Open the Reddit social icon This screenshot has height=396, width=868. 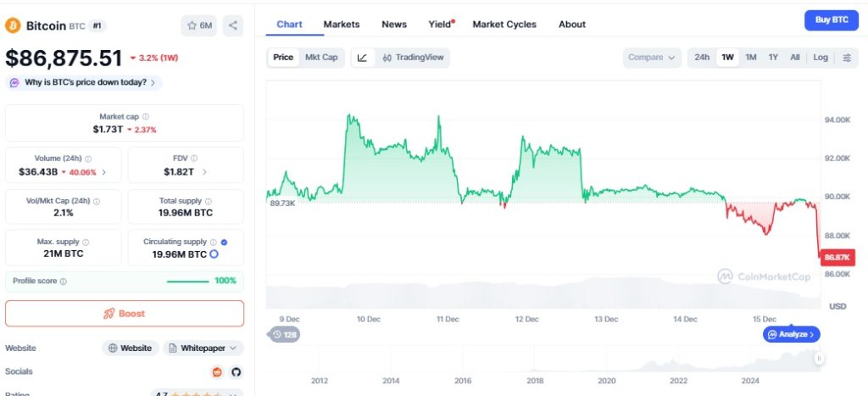click(x=218, y=371)
